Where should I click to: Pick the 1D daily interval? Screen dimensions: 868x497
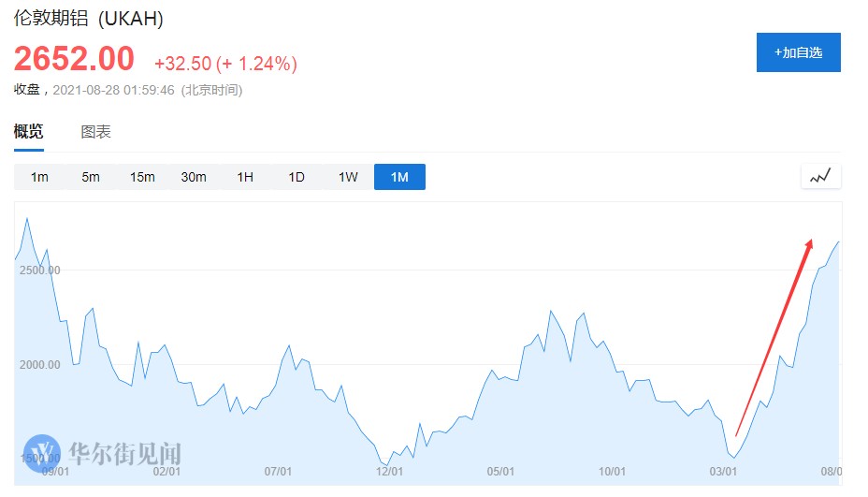click(x=297, y=177)
